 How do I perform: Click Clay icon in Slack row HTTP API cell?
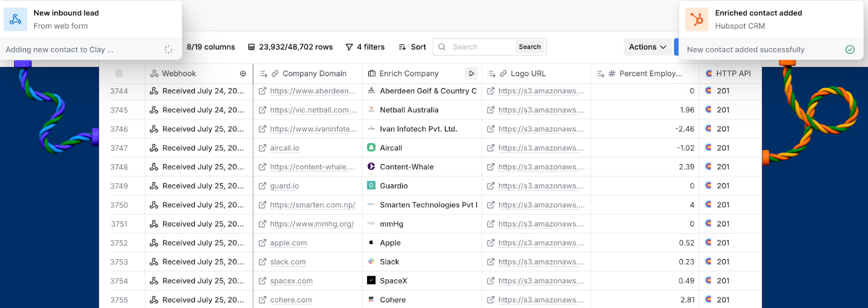point(709,261)
